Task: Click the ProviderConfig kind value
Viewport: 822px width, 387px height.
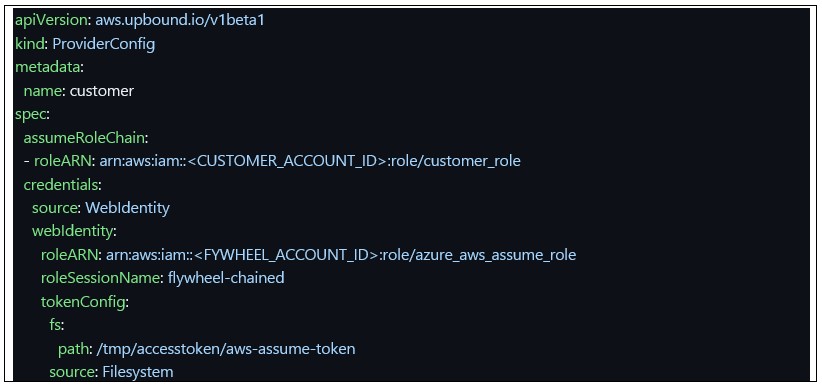Action: tap(104, 45)
